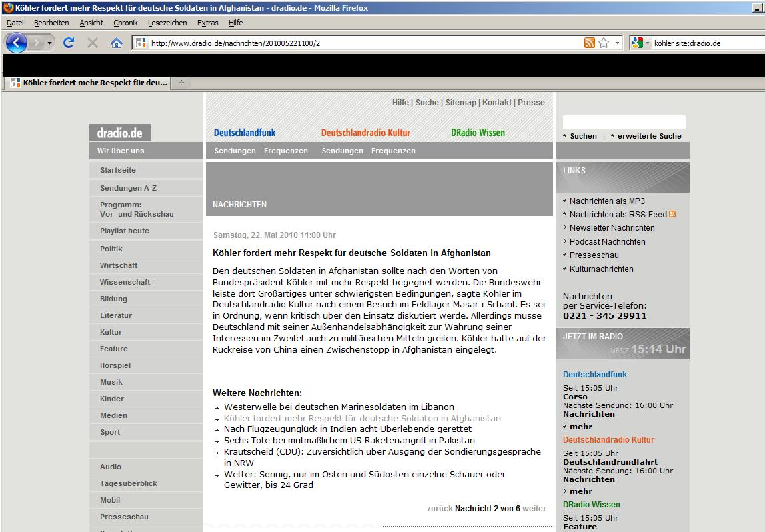Image resolution: width=765 pixels, height=532 pixels.
Task: Open Newsletter Nachrichten
Action: pyautogui.click(x=612, y=228)
